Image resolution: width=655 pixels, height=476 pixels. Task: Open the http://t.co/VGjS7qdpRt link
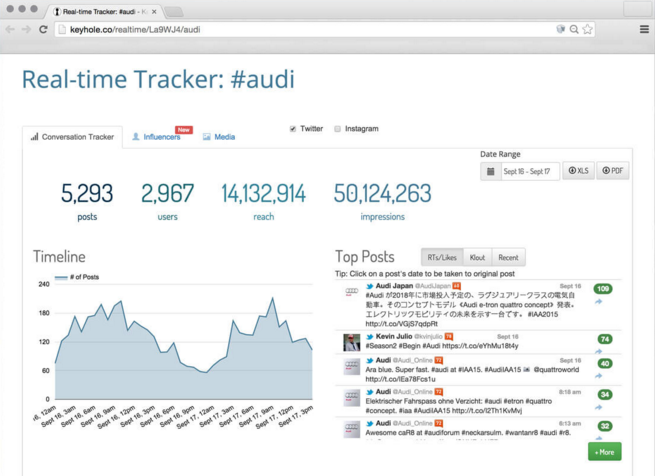[x=401, y=324]
